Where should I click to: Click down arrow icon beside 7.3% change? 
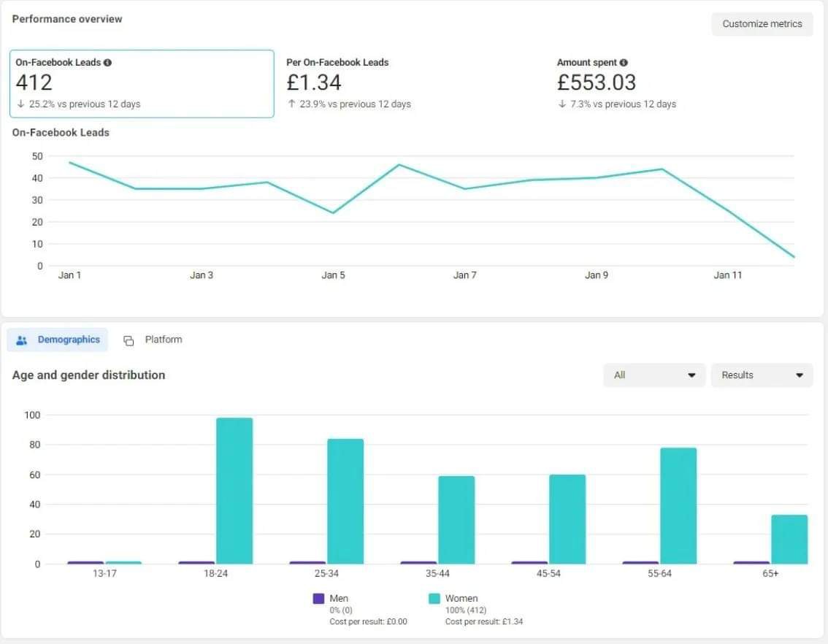(561, 104)
